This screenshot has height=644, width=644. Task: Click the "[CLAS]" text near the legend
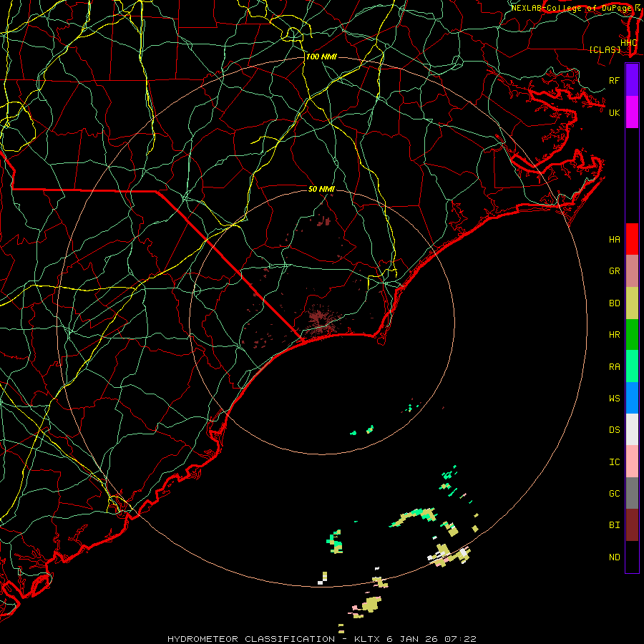click(x=605, y=50)
